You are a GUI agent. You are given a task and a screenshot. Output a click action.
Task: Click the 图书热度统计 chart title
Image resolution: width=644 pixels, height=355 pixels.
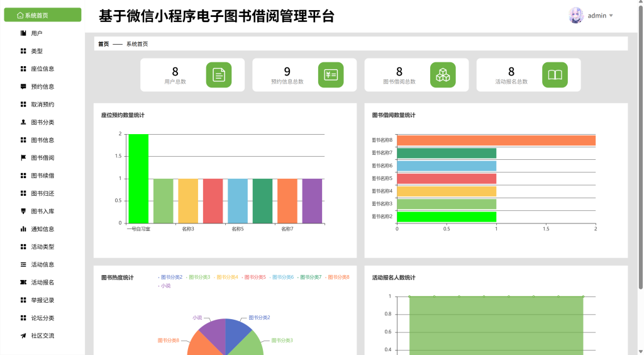[118, 278]
